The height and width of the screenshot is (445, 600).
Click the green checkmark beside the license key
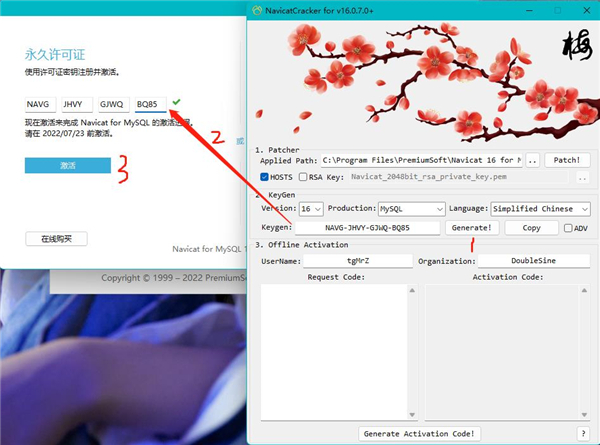point(176,102)
